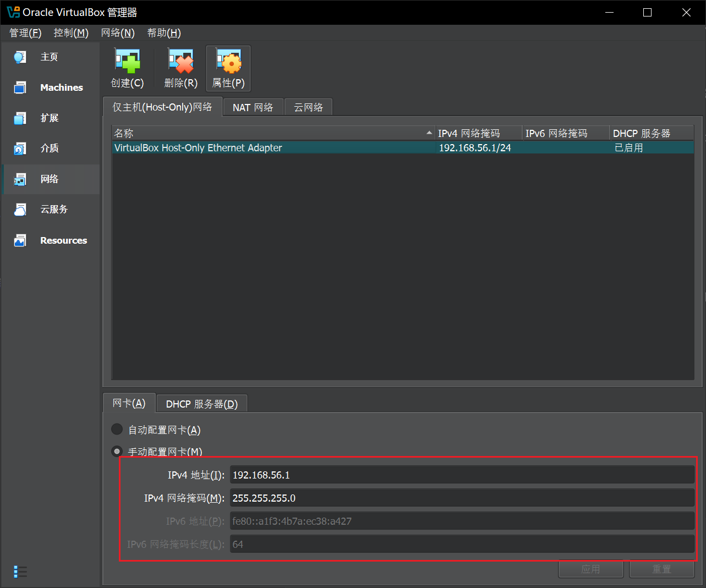Viewport: 706px width, 588px height.
Task: Click the IPv6 网络掩码 column header
Action: (566, 133)
